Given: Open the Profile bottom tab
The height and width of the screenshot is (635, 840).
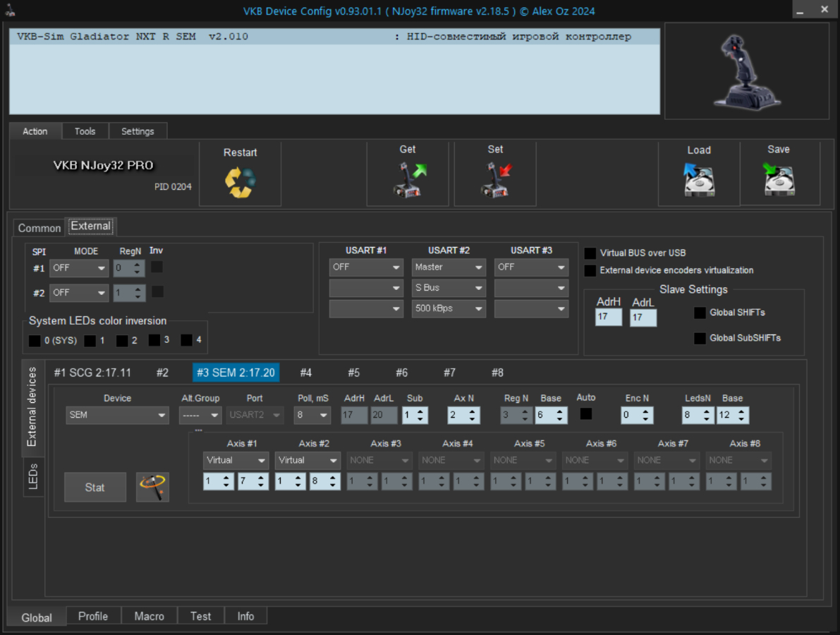Looking at the screenshot, I should (x=93, y=616).
